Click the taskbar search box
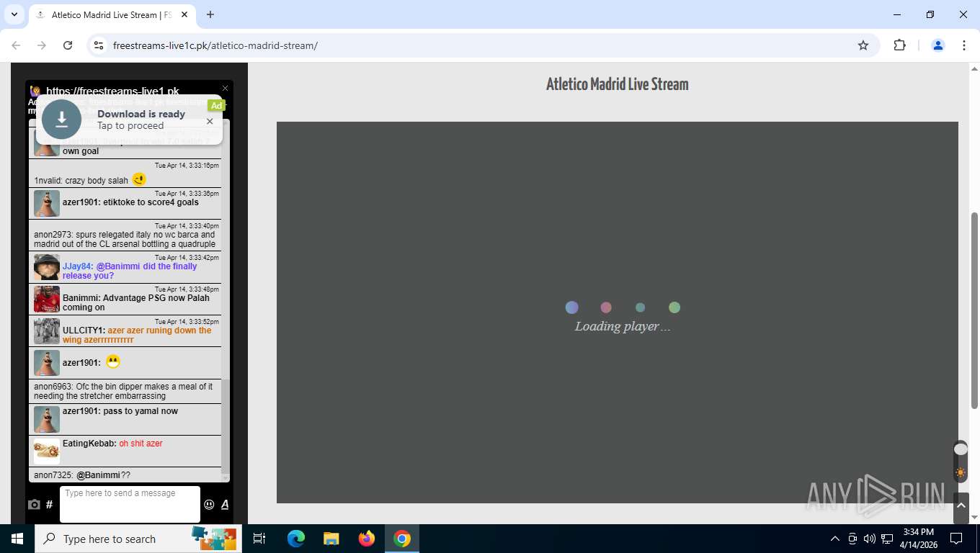The height and width of the screenshot is (553, 980). 138,539
